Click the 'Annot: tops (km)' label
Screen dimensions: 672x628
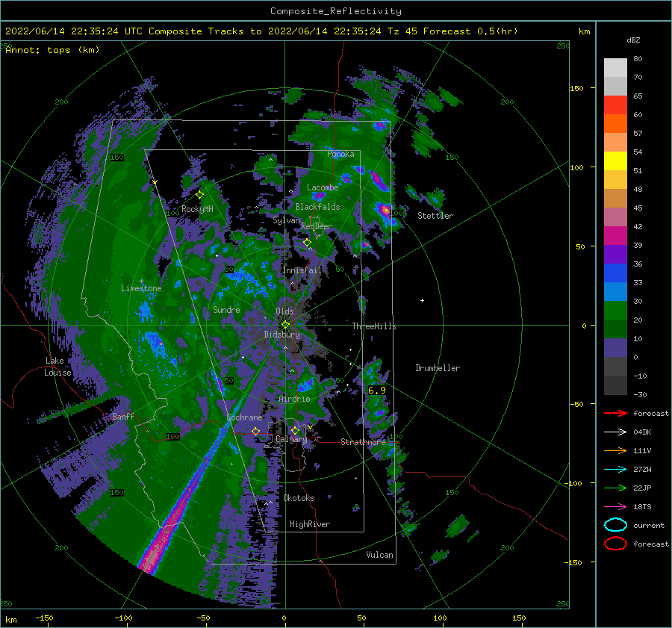click(x=52, y=50)
